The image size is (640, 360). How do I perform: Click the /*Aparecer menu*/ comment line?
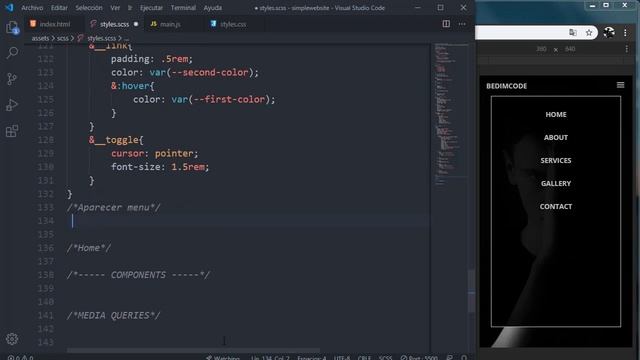pyautogui.click(x=114, y=207)
